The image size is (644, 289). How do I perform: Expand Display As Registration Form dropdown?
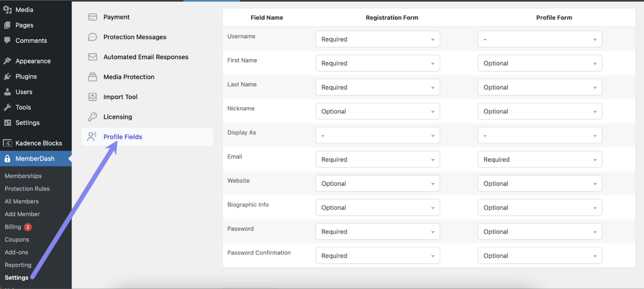[378, 135]
